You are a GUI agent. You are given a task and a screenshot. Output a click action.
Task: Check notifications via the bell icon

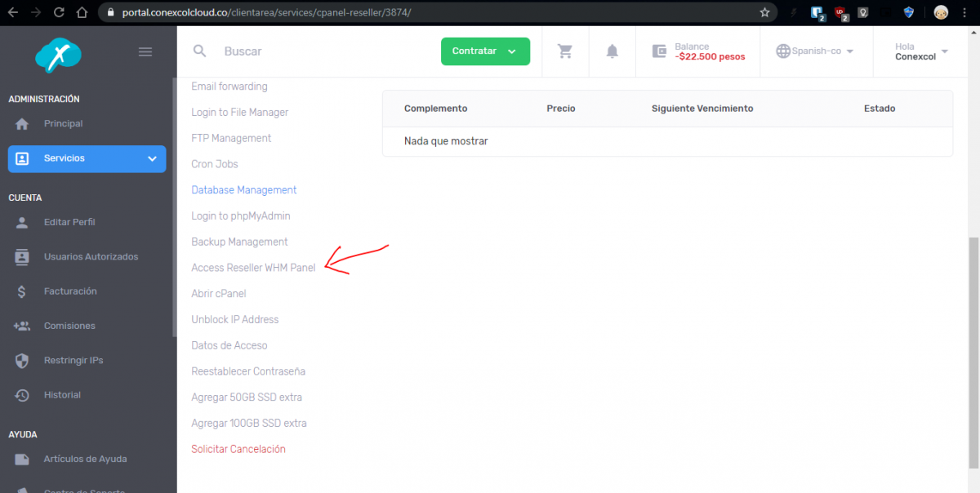[x=612, y=51]
